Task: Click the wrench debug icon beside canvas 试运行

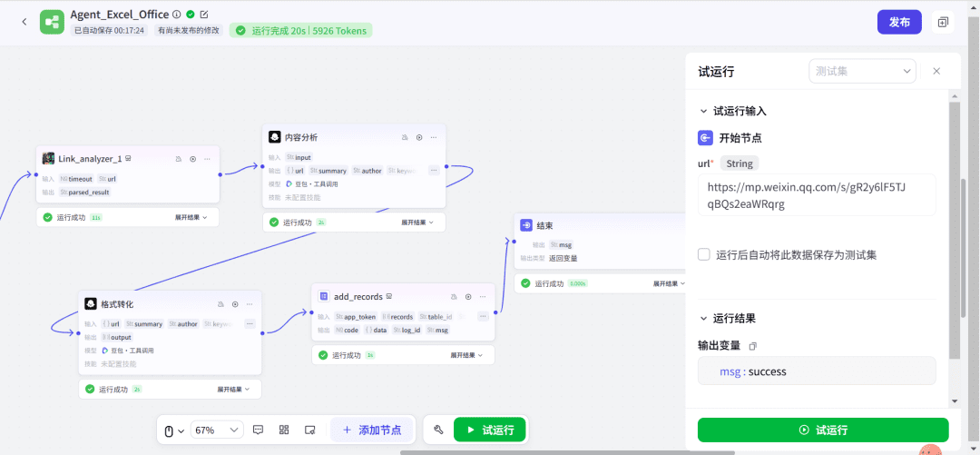Action: [x=438, y=430]
